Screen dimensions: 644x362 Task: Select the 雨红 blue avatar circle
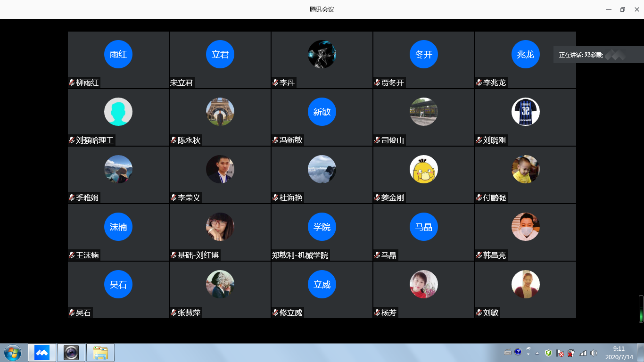click(118, 54)
